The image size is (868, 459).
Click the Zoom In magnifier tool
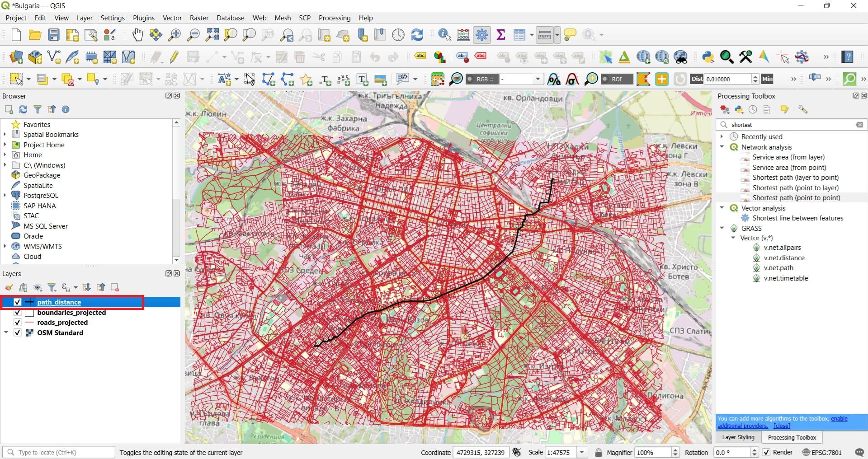point(174,35)
